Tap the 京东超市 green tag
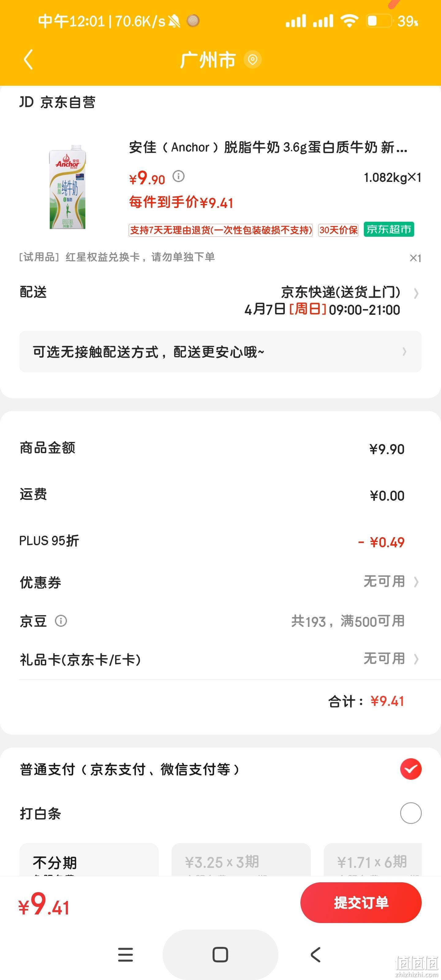 click(389, 229)
